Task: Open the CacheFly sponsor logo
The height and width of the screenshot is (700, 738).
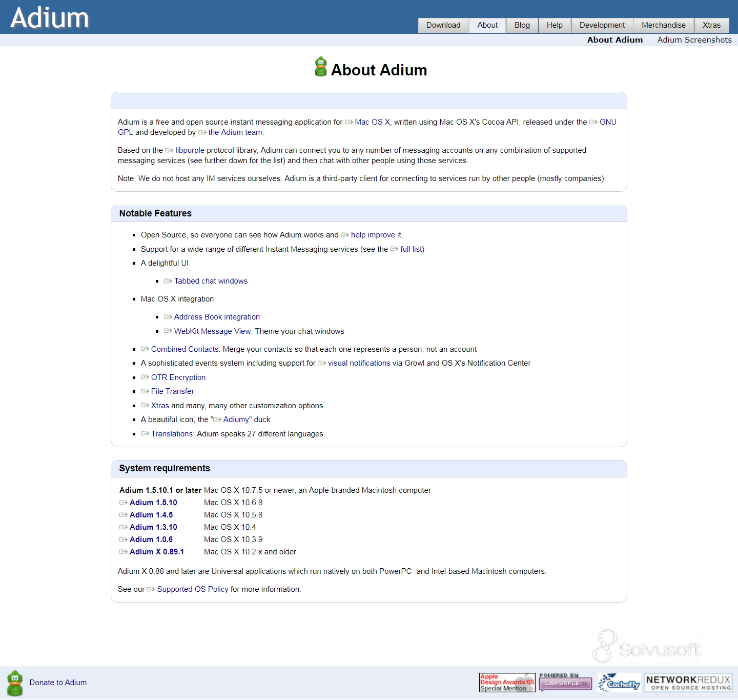Action: click(x=619, y=683)
